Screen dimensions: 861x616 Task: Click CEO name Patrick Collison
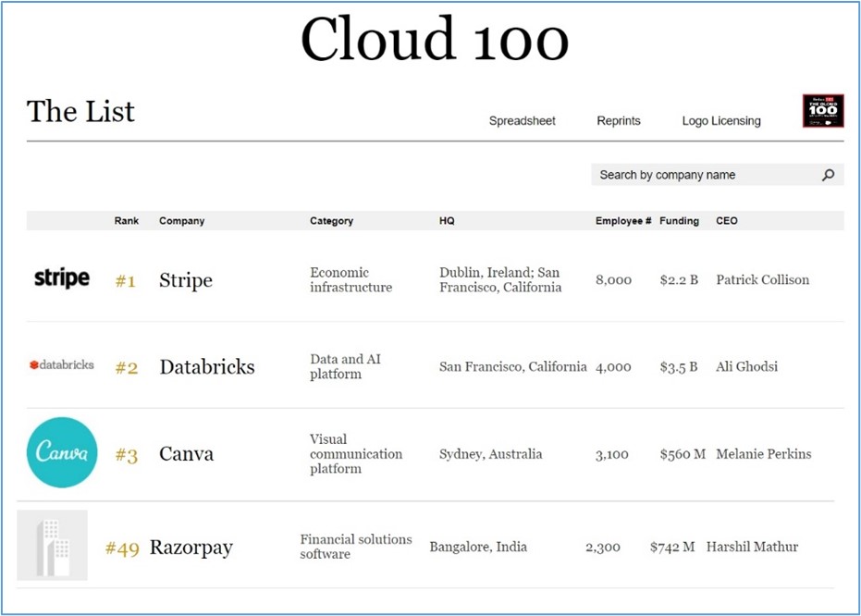pos(762,279)
